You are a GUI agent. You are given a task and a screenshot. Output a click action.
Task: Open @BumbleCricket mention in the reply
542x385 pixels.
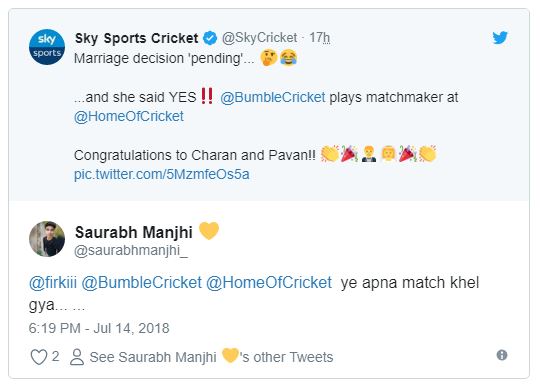tap(141, 283)
